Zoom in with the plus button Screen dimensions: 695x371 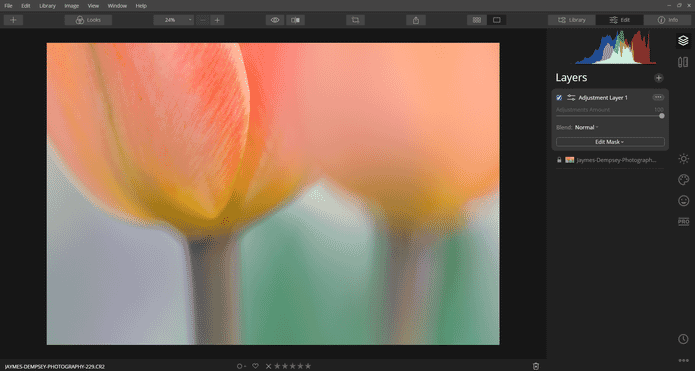coord(217,20)
